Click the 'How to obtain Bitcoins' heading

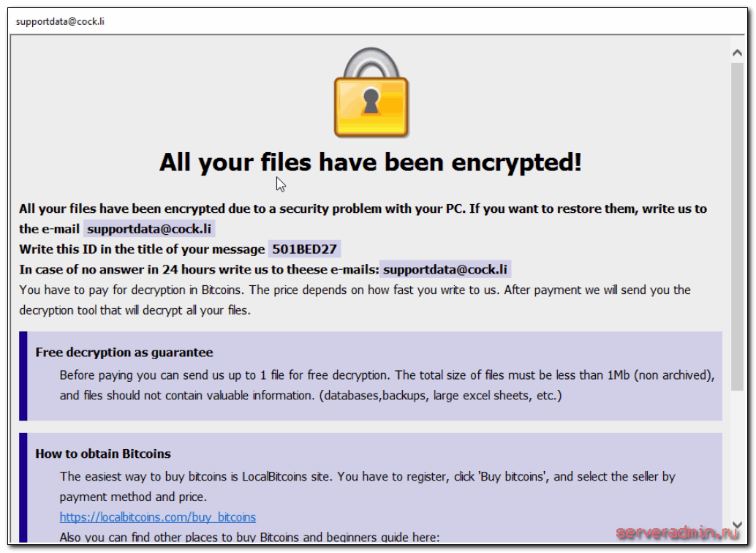(x=103, y=454)
